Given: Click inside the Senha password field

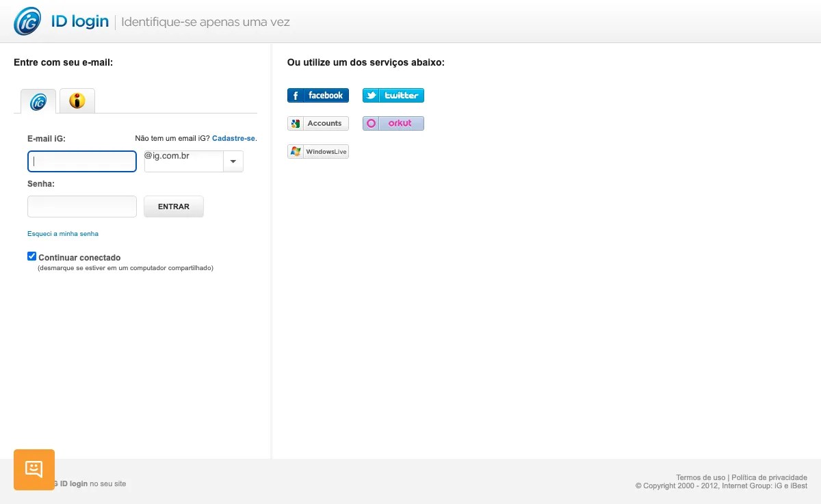Looking at the screenshot, I should 81,206.
